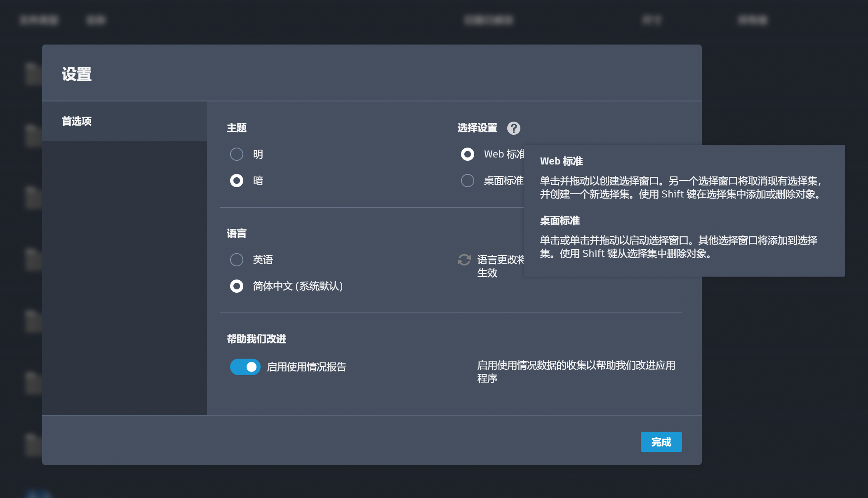Choose the Web 标准 selection option
868x498 pixels.
point(468,154)
